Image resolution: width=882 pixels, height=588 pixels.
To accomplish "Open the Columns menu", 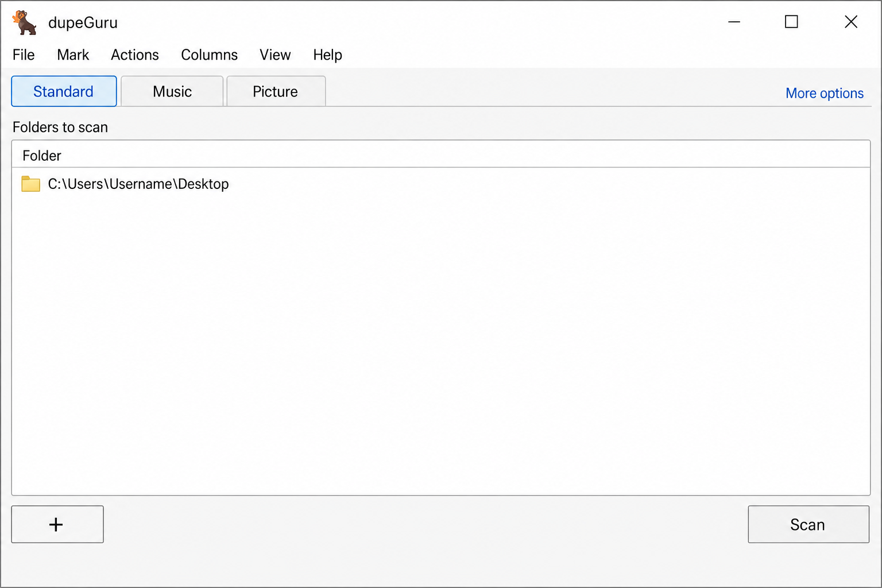I will (210, 55).
